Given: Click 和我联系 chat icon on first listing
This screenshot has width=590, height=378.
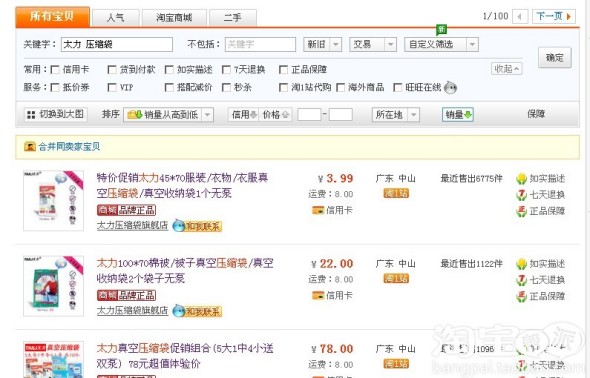Looking at the screenshot, I should click(x=197, y=226).
